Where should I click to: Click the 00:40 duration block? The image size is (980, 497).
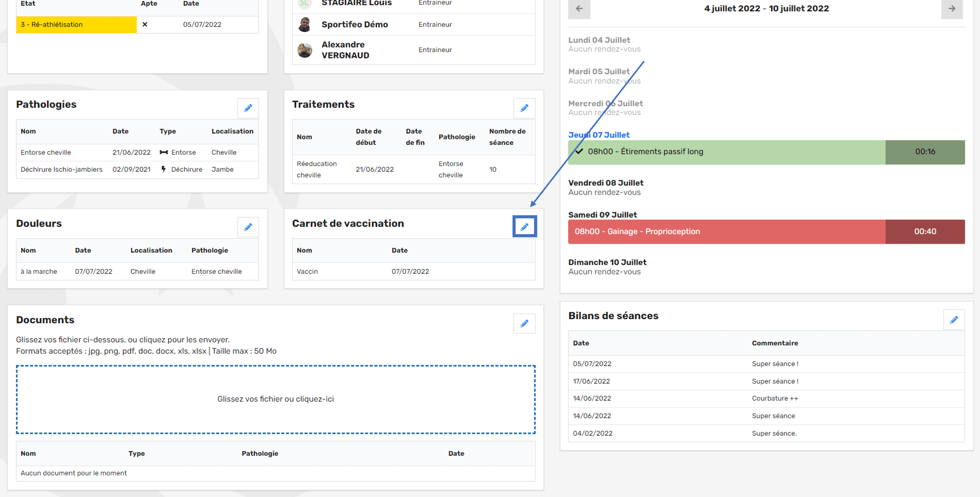coord(925,231)
